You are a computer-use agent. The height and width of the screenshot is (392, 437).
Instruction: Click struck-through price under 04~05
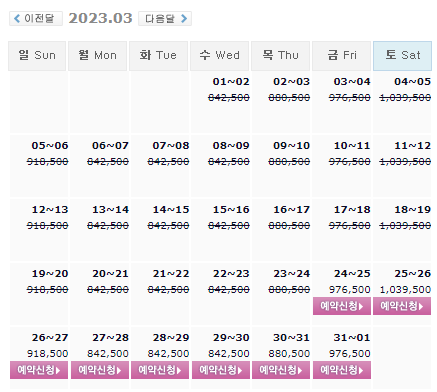pyautogui.click(x=405, y=97)
